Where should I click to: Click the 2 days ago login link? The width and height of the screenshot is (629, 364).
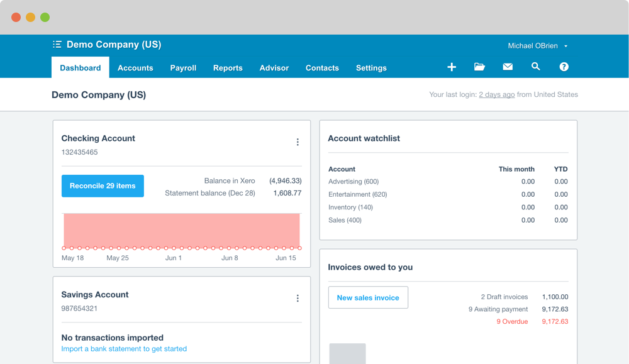[x=496, y=95]
